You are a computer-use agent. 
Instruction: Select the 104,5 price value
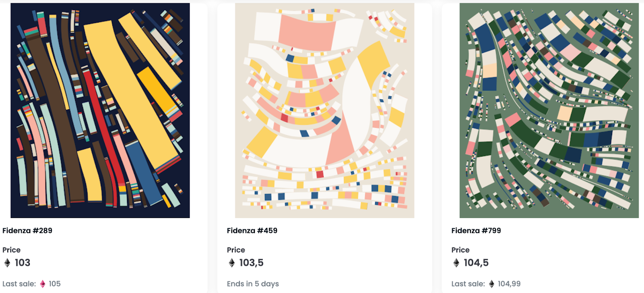coord(476,263)
